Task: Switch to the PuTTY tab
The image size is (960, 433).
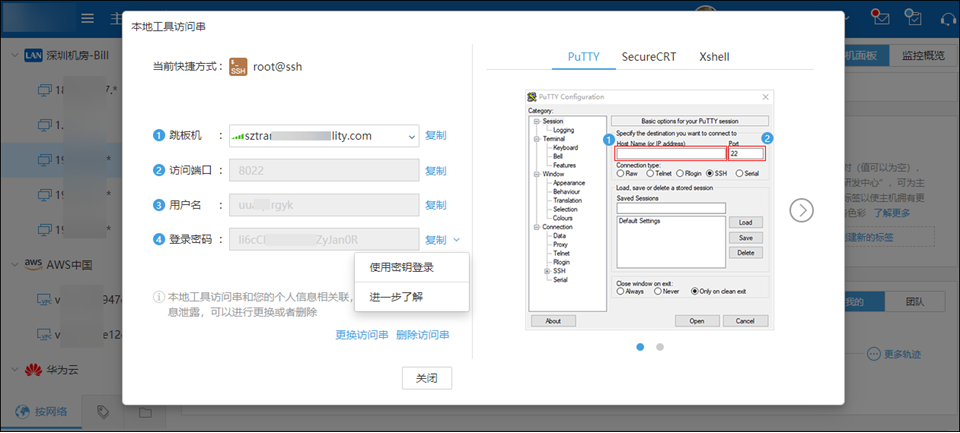Action: [x=583, y=57]
